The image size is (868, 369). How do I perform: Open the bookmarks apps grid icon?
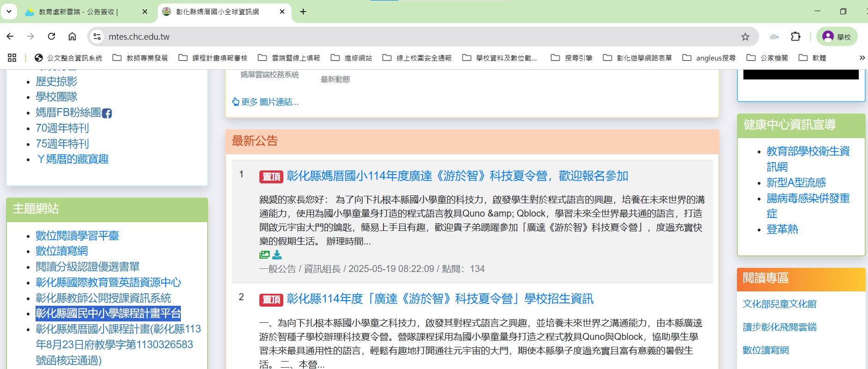tap(12, 58)
